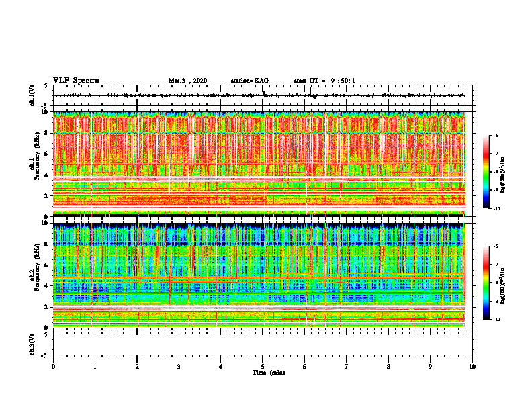Click the "-10" label on ch.2 colorbar
532x411 pixels.
(x=496, y=320)
